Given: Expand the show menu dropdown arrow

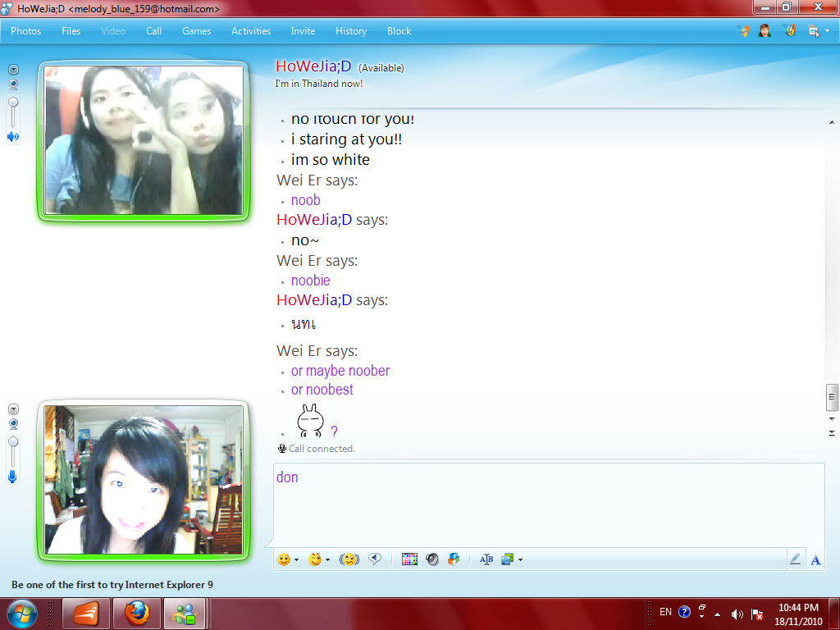Looking at the screenshot, I should pos(828,31).
